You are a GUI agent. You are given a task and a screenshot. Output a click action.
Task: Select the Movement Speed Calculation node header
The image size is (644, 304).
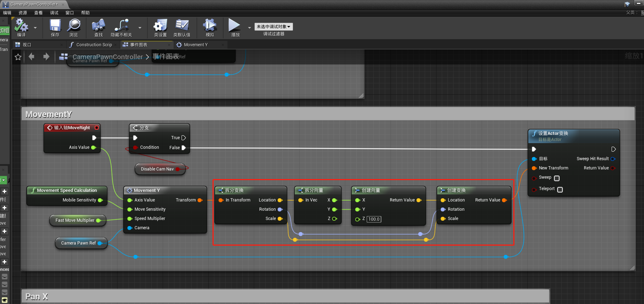(67, 190)
